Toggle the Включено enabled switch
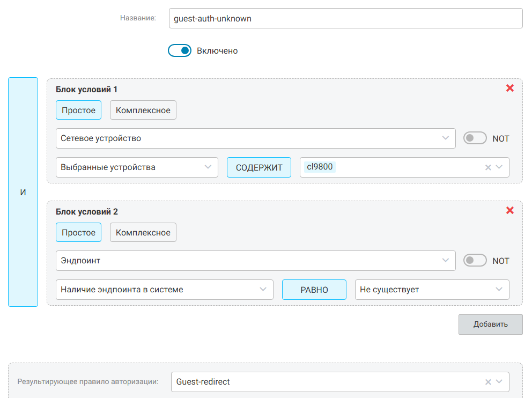Viewport: 532px width, 398px height. [x=180, y=51]
